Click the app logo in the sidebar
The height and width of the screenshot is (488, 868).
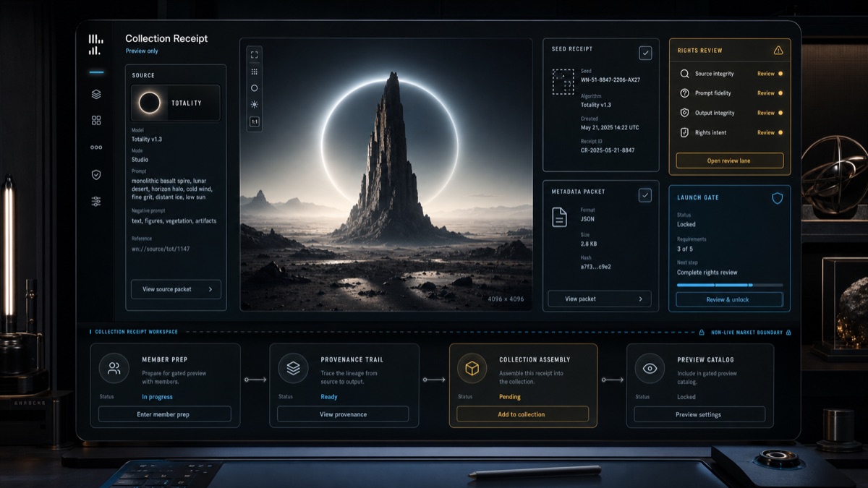[x=95, y=45]
